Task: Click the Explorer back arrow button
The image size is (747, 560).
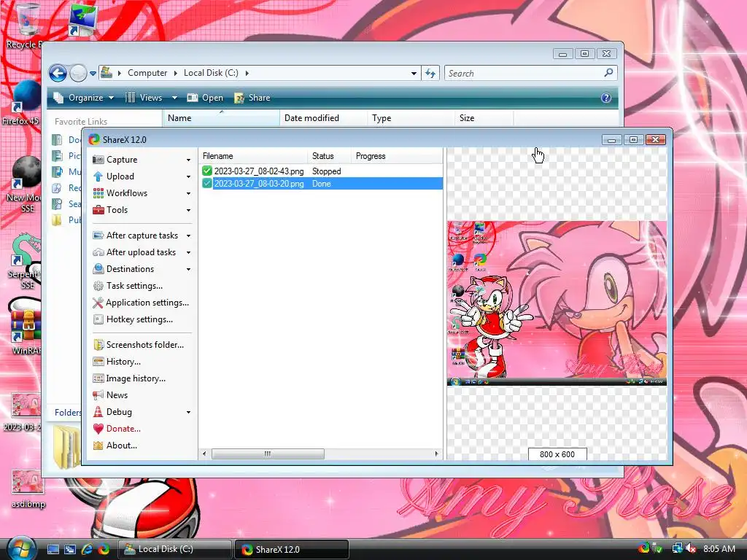Action: coord(58,74)
